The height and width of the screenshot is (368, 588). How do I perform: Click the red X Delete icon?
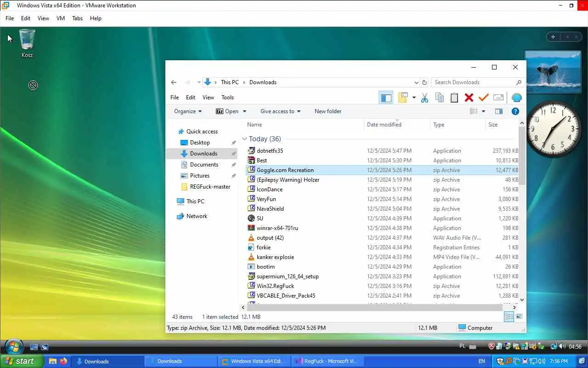tap(469, 98)
